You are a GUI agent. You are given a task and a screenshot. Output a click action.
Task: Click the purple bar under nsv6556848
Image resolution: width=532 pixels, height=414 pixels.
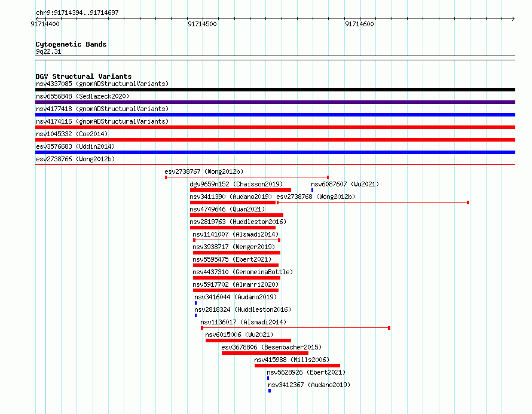pos(275,102)
